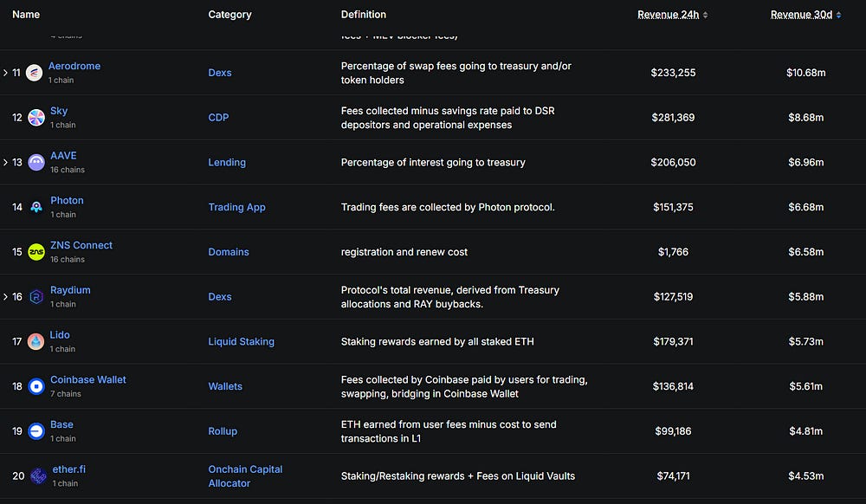
Task: Open the ether.fi protocol link
Action: [x=69, y=469]
